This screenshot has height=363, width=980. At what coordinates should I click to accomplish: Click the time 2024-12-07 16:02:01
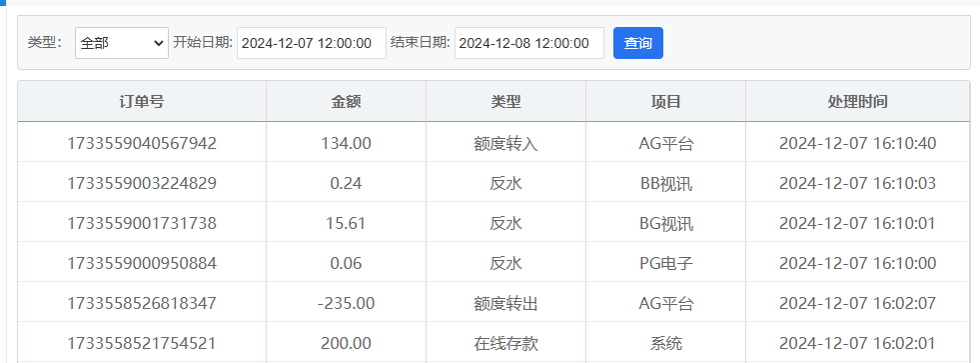click(857, 344)
